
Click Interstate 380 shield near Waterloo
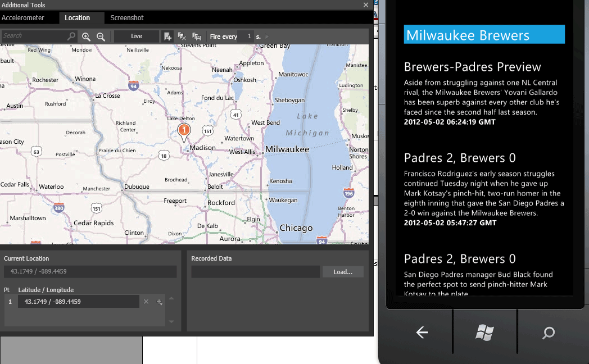click(59, 207)
